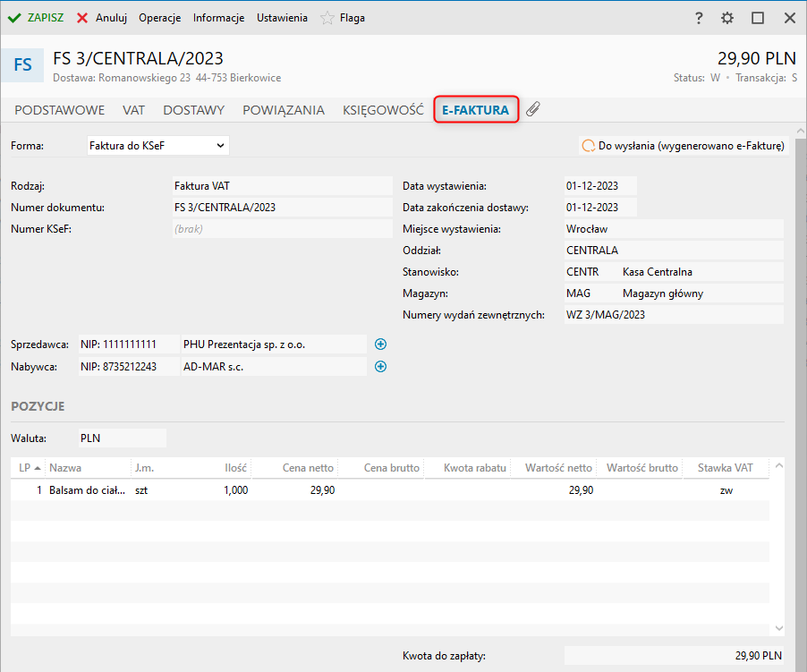Image resolution: width=807 pixels, height=672 pixels.
Task: Toggle the Flaga star icon
Action: [327, 18]
